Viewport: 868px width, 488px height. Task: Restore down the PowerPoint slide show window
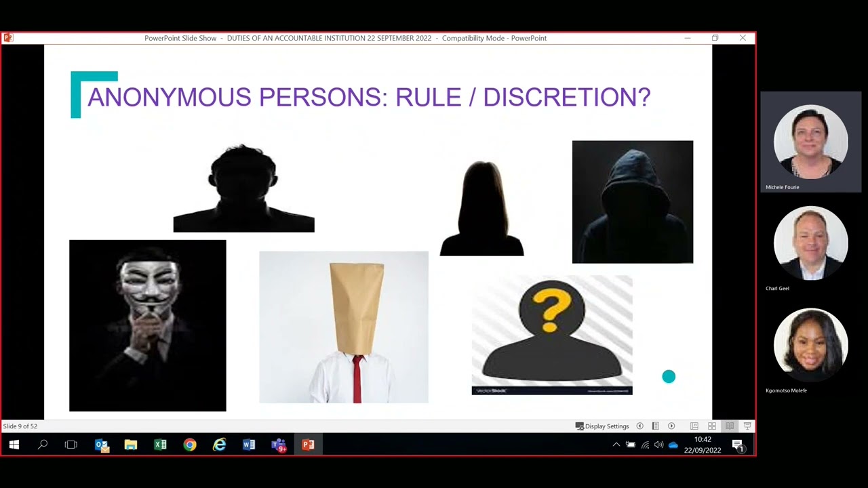coord(715,38)
